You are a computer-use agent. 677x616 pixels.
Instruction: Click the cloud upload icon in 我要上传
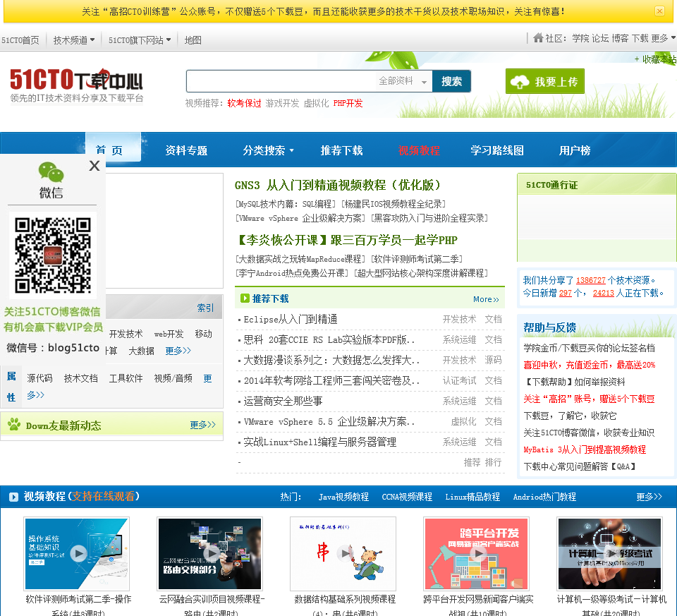(520, 81)
